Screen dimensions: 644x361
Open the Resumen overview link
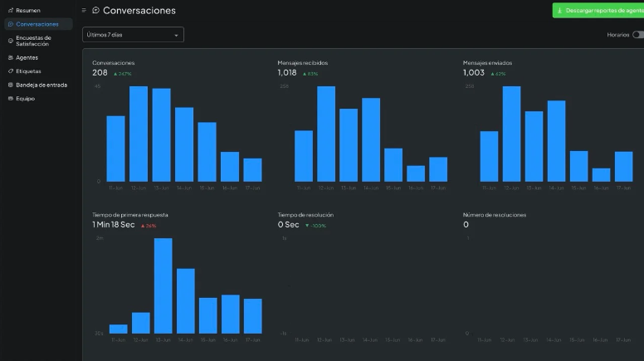pyautogui.click(x=27, y=11)
